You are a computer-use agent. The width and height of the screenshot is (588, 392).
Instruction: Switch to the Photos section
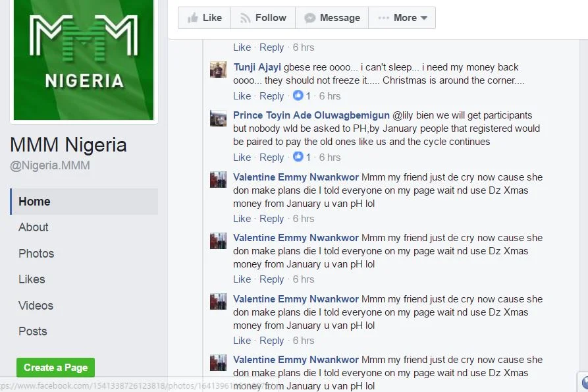coord(36,254)
